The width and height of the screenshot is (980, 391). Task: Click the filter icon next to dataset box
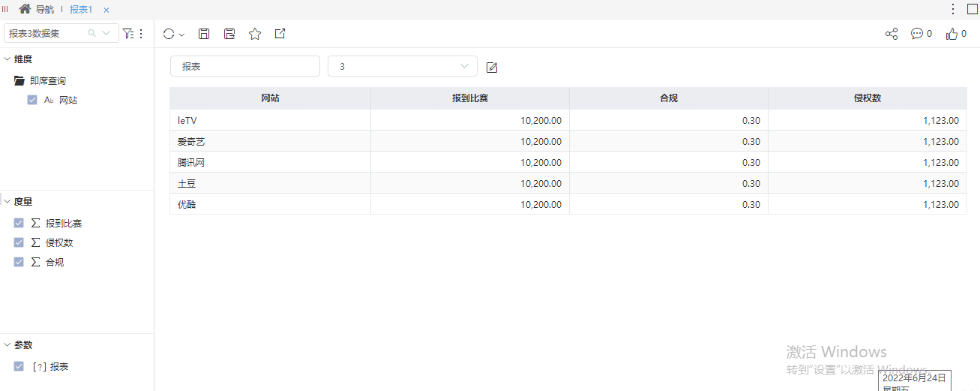pyautogui.click(x=128, y=34)
